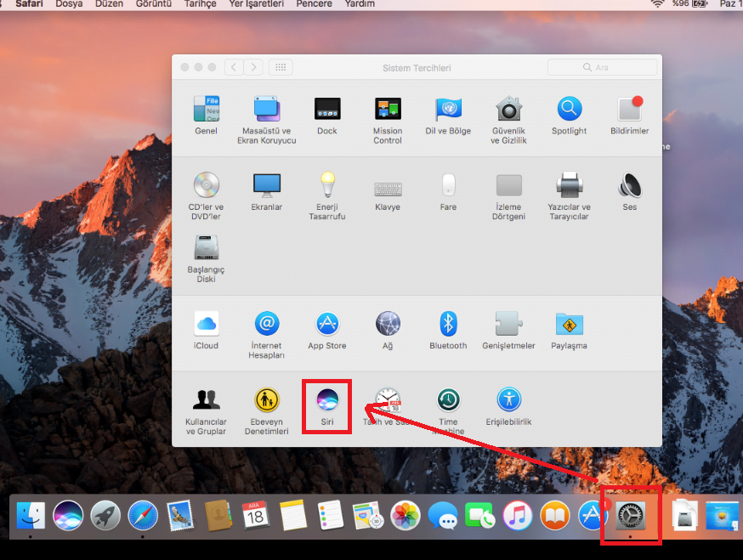The width and height of the screenshot is (743, 560).
Task: Open Güvenlik ve Gizlilik settings
Action: click(x=508, y=110)
